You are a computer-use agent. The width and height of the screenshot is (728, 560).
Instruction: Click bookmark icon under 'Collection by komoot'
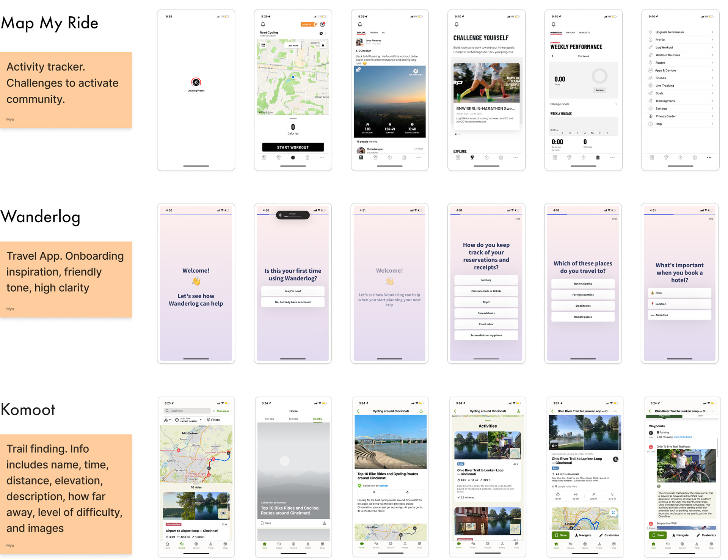(374, 492)
